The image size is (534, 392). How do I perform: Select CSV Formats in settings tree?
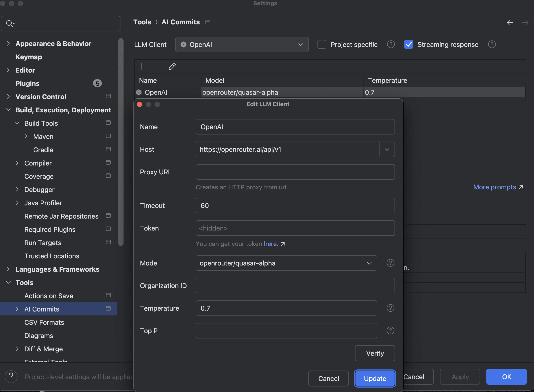(x=44, y=323)
